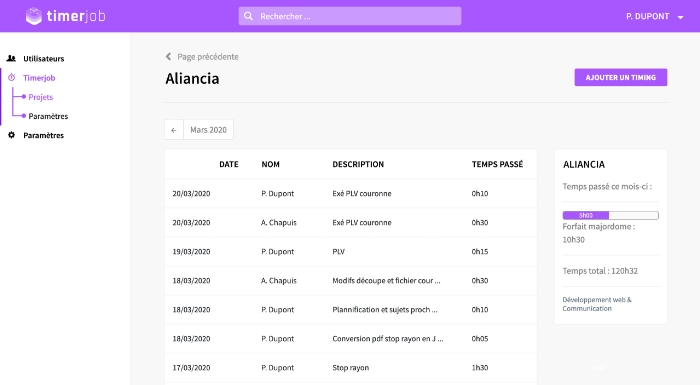This screenshot has height=385, width=700.
Task: Click the Paramètres gear icon
Action: (12, 135)
